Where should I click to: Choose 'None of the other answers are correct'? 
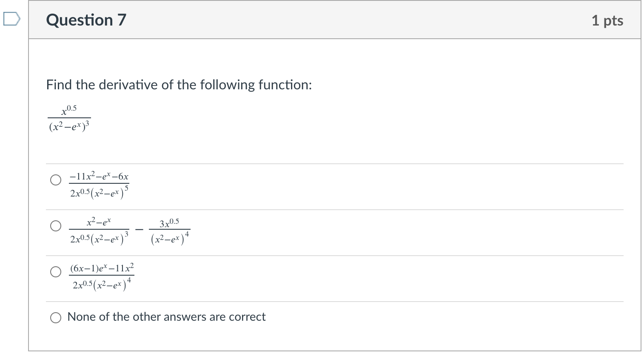pos(55,317)
